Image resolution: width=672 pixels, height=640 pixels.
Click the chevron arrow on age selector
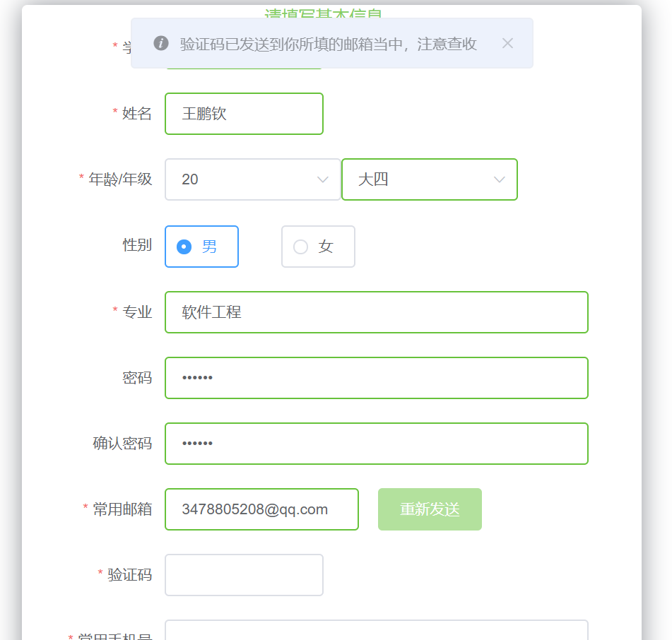(x=323, y=179)
